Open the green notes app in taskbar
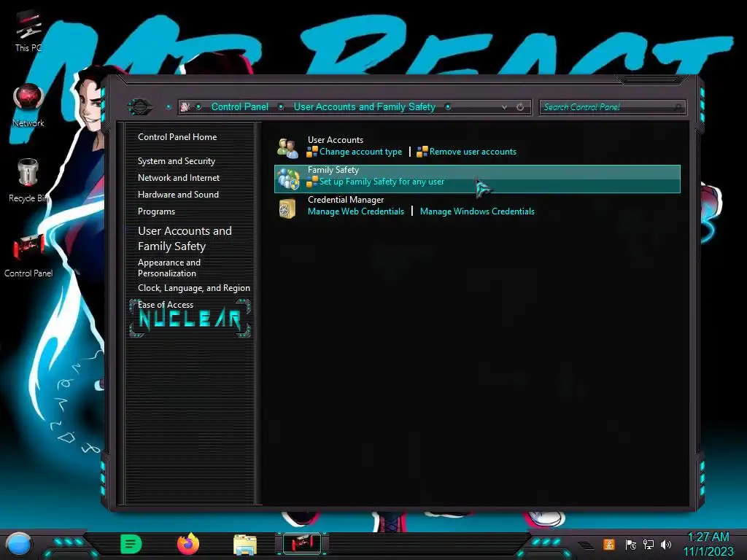Screen dimensions: 747x560 [x=131, y=544]
